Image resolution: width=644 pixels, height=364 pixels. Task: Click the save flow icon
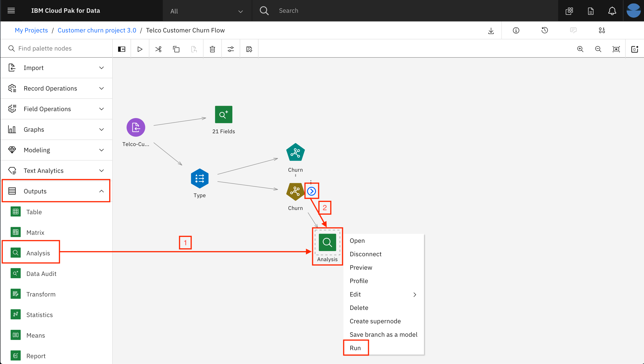[249, 49]
